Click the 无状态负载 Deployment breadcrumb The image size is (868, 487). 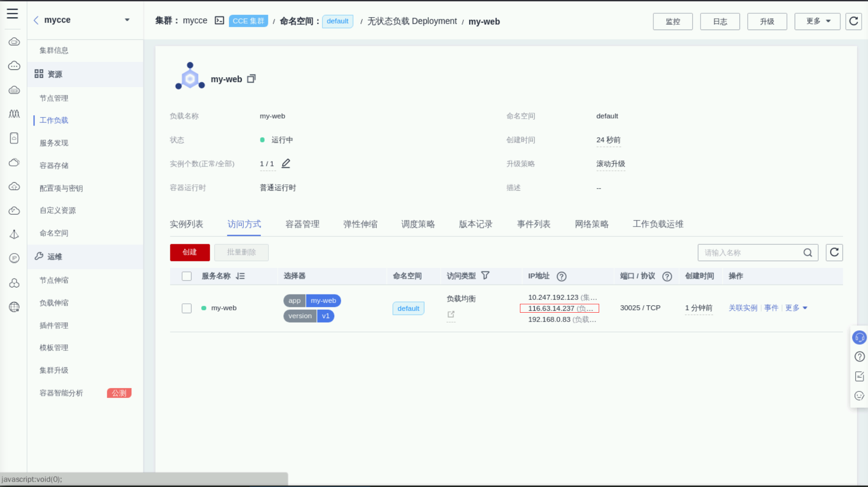[412, 21]
